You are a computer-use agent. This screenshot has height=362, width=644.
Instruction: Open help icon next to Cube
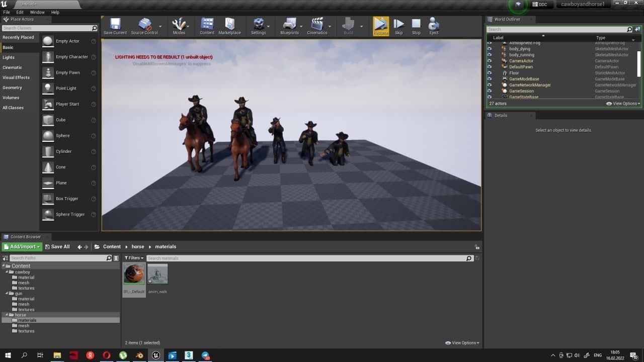(x=94, y=120)
